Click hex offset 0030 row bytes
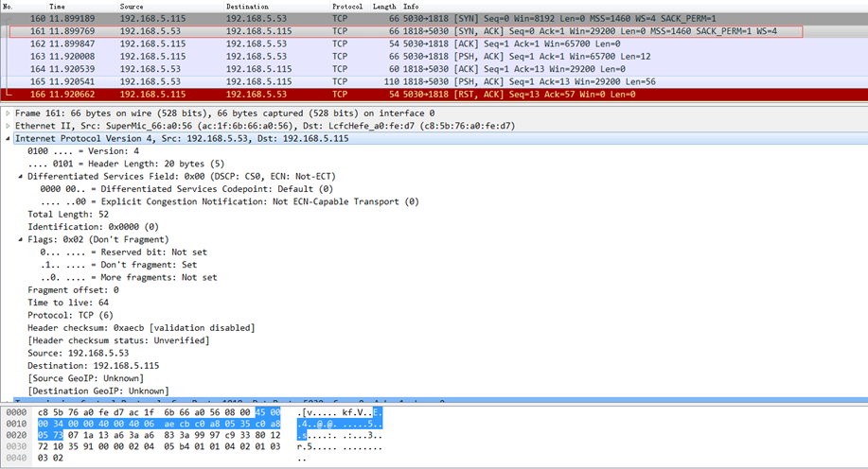The height and width of the screenshot is (469, 868). [159, 446]
